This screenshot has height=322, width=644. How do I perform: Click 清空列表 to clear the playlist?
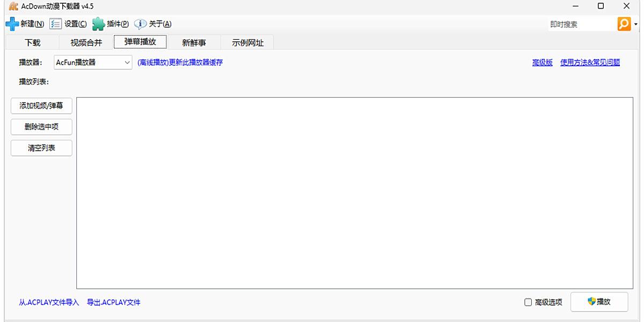tap(41, 148)
